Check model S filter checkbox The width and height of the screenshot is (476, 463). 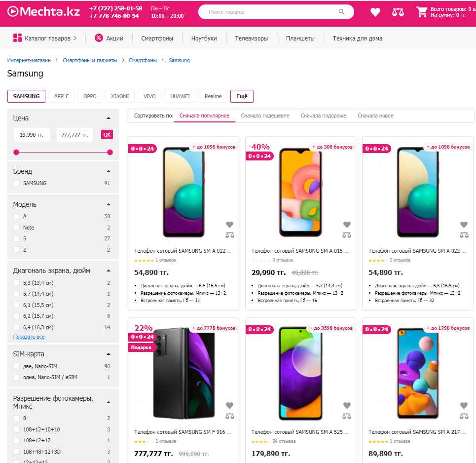[16, 238]
